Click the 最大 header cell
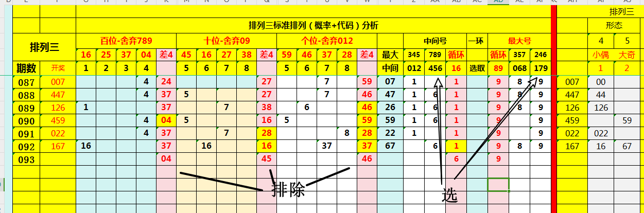The height and width of the screenshot is (213, 644). tap(390, 55)
